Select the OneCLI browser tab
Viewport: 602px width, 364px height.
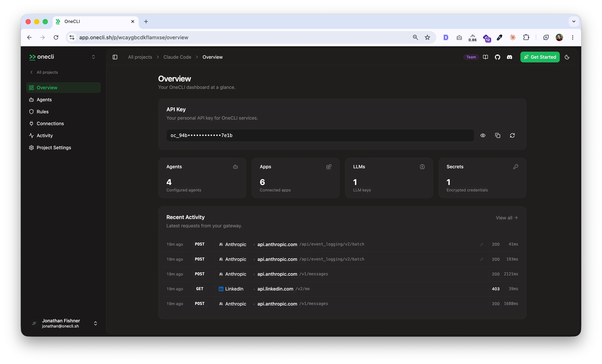(x=95, y=21)
